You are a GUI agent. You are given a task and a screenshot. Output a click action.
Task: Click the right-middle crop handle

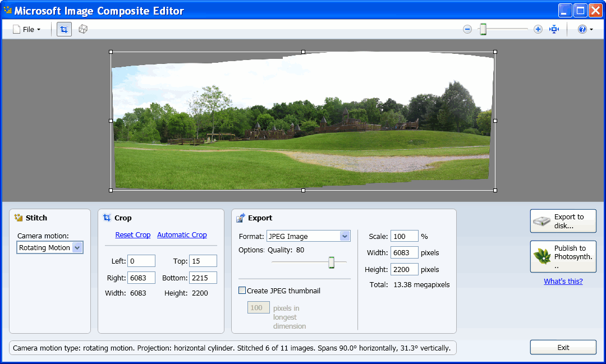tap(495, 121)
